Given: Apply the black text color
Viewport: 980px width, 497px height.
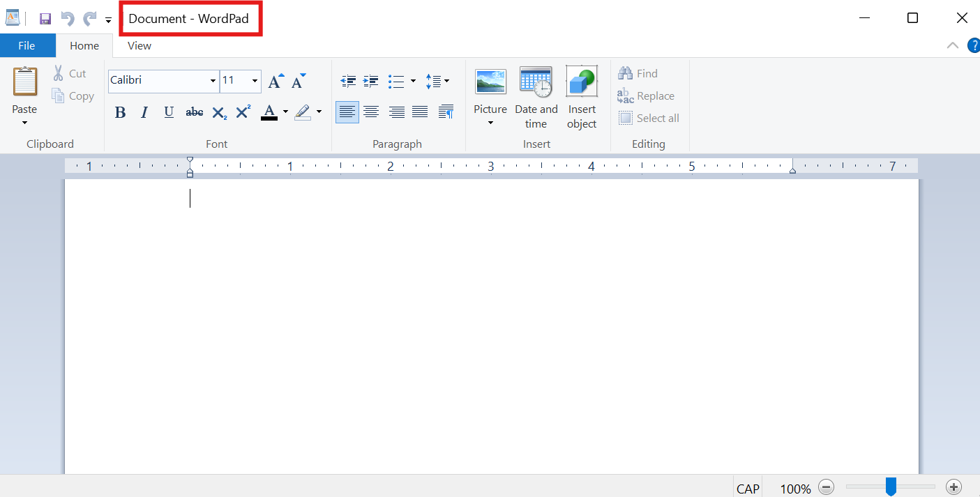Looking at the screenshot, I should tap(269, 112).
